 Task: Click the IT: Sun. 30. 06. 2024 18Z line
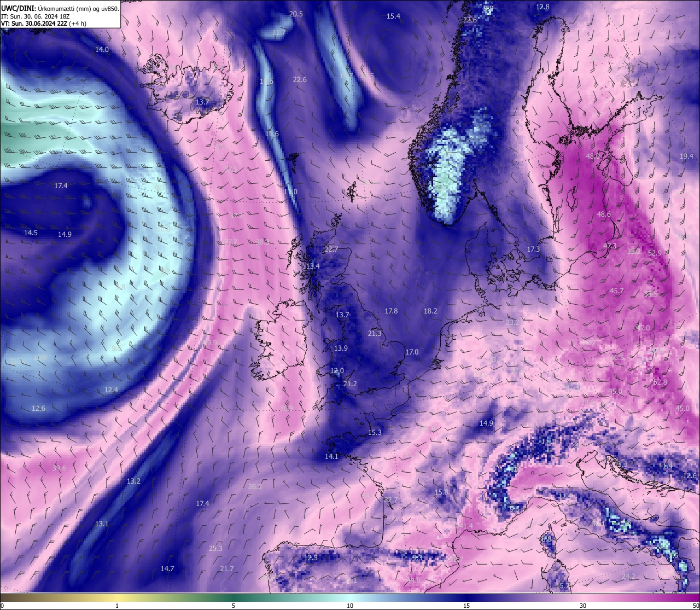pyautogui.click(x=35, y=16)
